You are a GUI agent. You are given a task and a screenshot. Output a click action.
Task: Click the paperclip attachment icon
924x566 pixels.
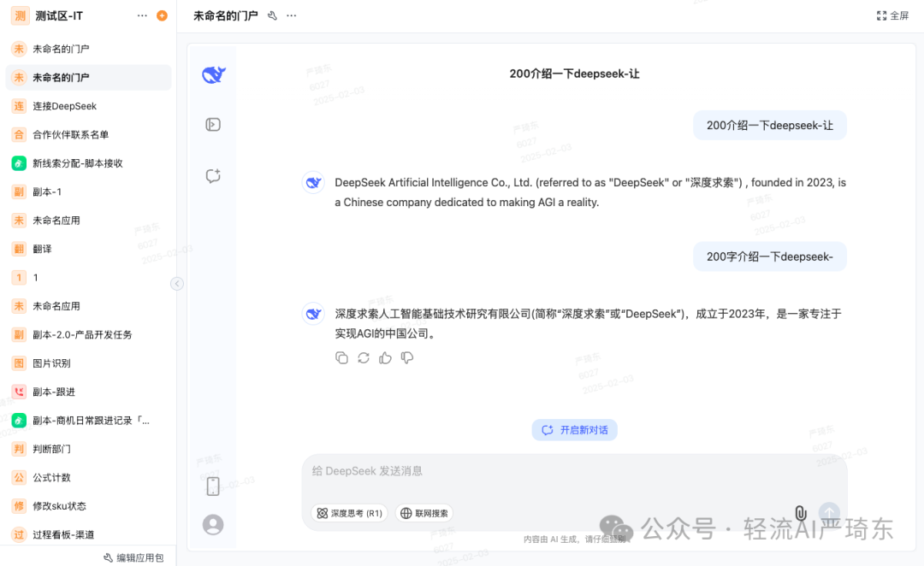[801, 513]
